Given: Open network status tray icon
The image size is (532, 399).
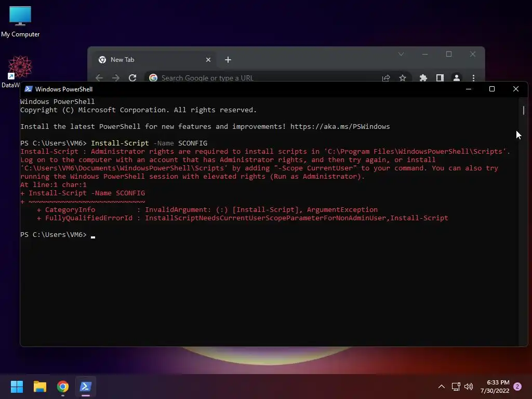Looking at the screenshot, I should [456, 387].
